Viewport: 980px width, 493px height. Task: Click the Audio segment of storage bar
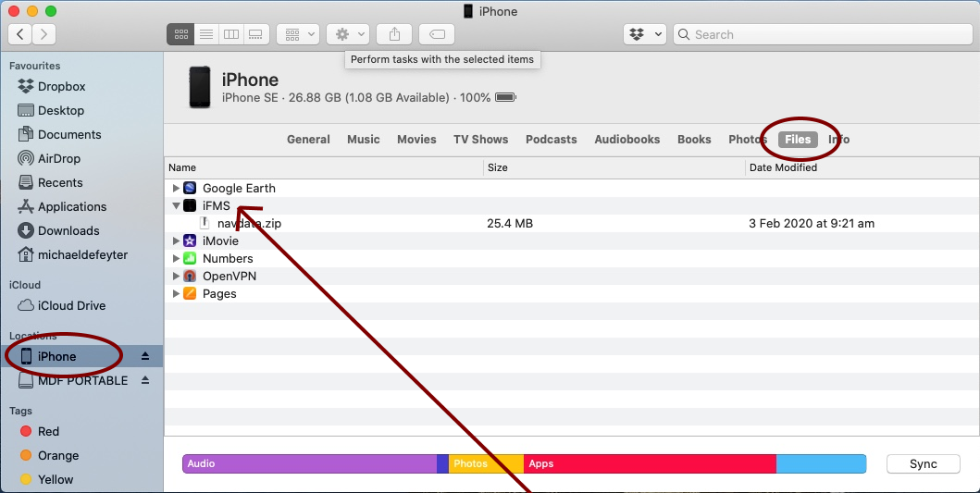[x=309, y=463]
